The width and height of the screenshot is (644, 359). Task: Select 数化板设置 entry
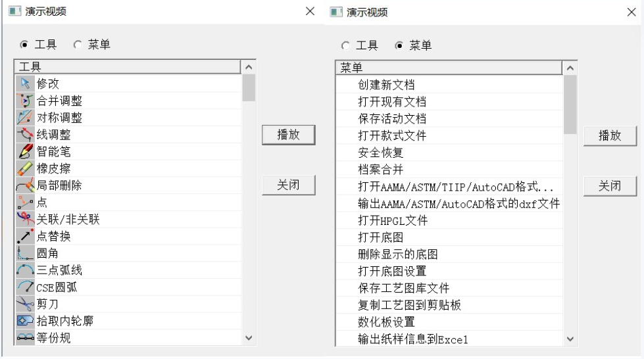[449, 322]
